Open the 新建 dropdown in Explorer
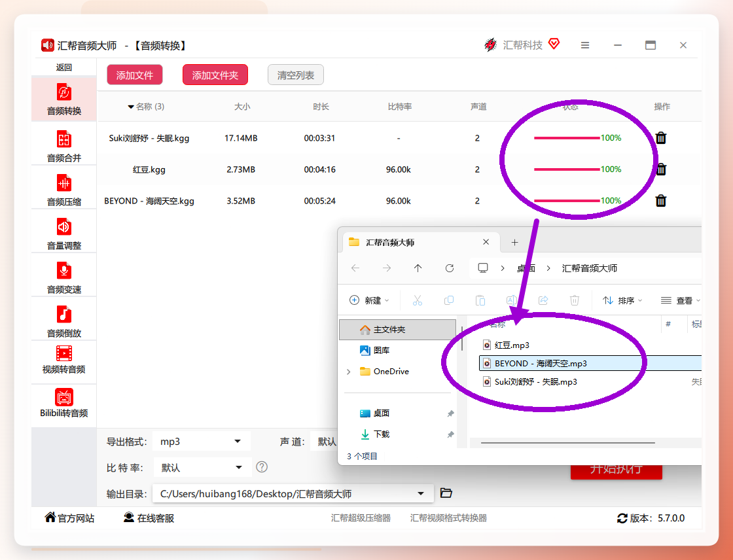This screenshot has height=560, width=733. (369, 300)
